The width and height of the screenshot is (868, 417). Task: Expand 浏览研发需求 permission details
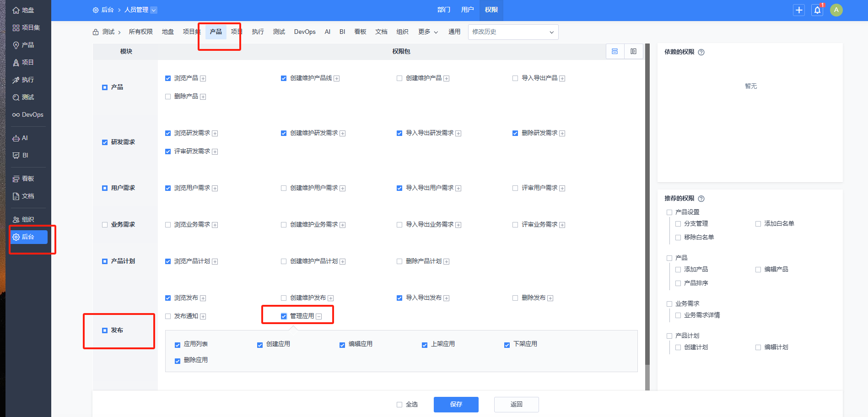(x=215, y=134)
